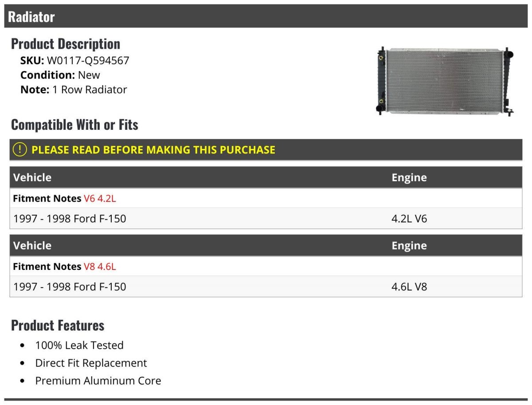Screen dimensions: 532x405
Task: Click the Vehicle header above the V8 fitment notes
Action: tap(32, 246)
